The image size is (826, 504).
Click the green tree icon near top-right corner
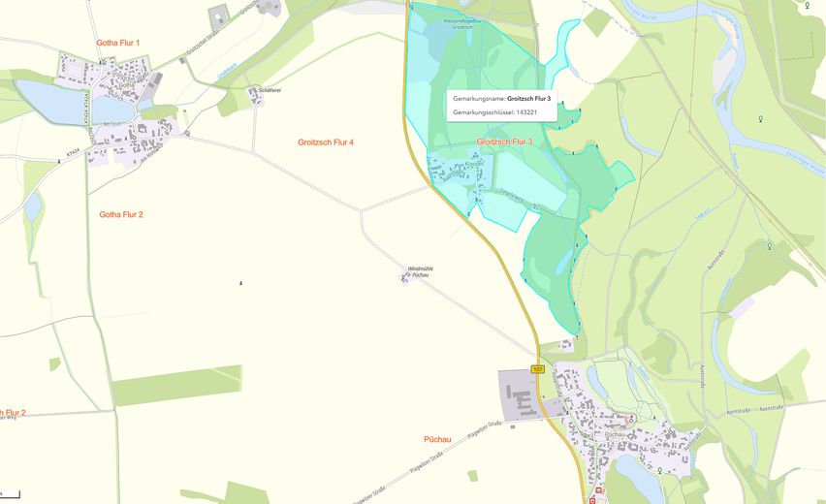(x=807, y=5)
